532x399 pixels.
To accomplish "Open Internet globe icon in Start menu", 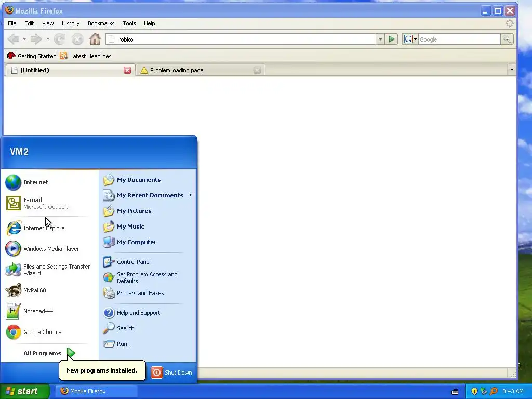I will (13, 182).
